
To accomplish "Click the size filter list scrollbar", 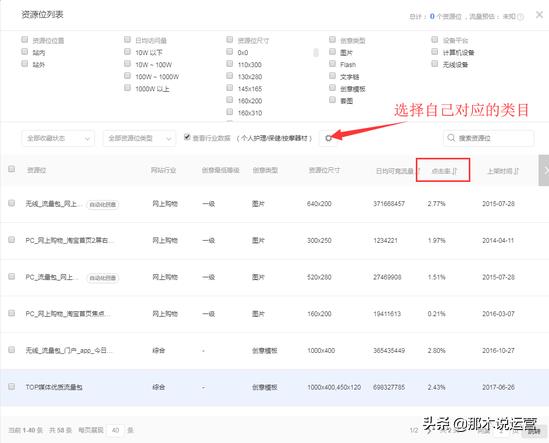I will (x=316, y=53).
